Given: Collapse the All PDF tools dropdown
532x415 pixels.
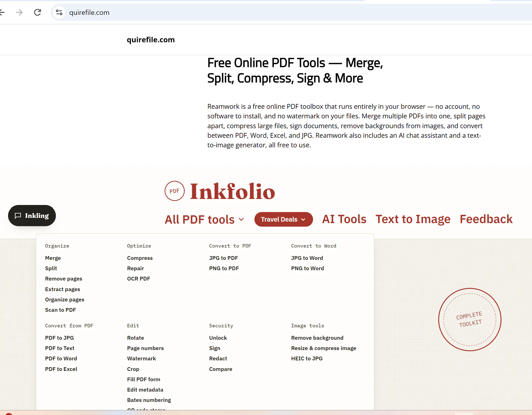Looking at the screenshot, I should click(x=204, y=219).
